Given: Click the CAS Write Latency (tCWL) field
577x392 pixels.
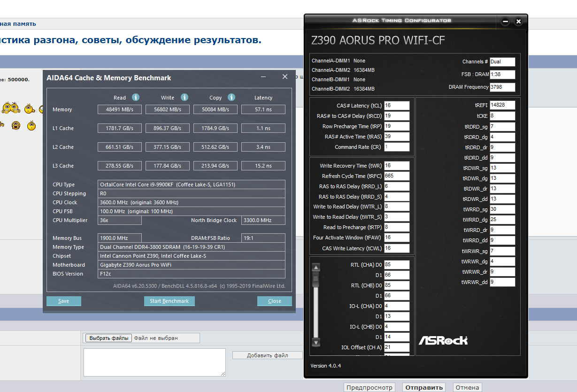Looking at the screenshot, I should point(397,248).
